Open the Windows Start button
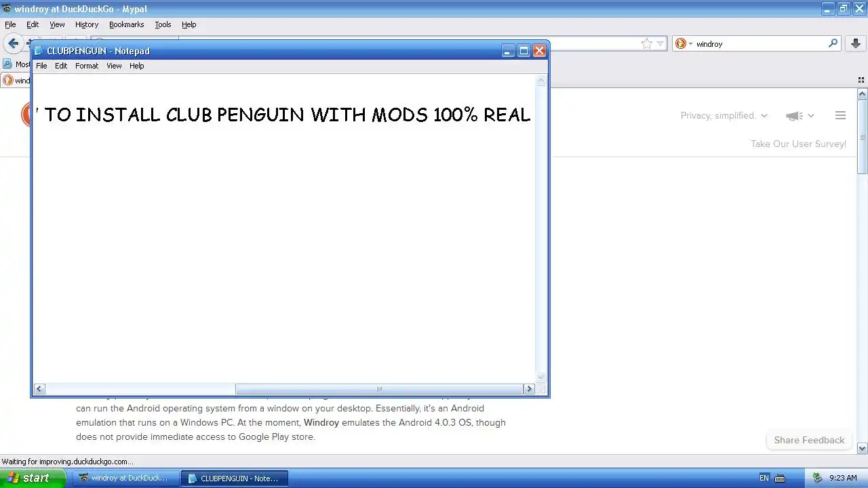868x488 pixels. (33, 478)
